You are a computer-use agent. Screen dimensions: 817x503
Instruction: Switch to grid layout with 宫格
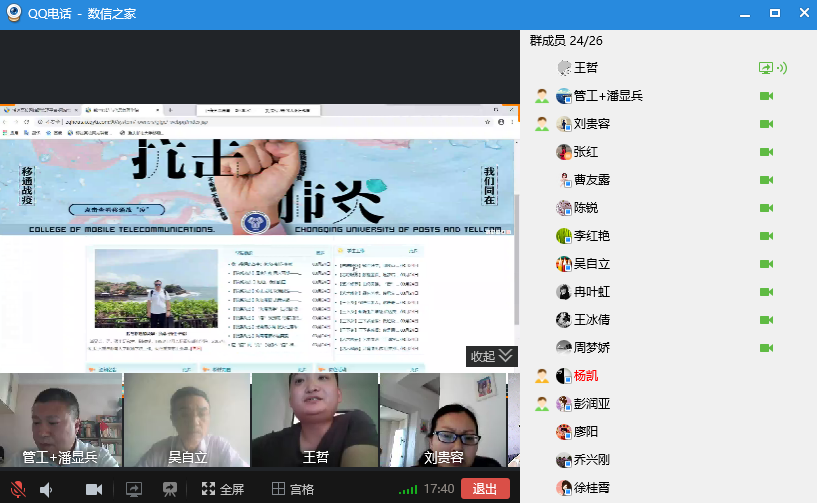pos(293,489)
